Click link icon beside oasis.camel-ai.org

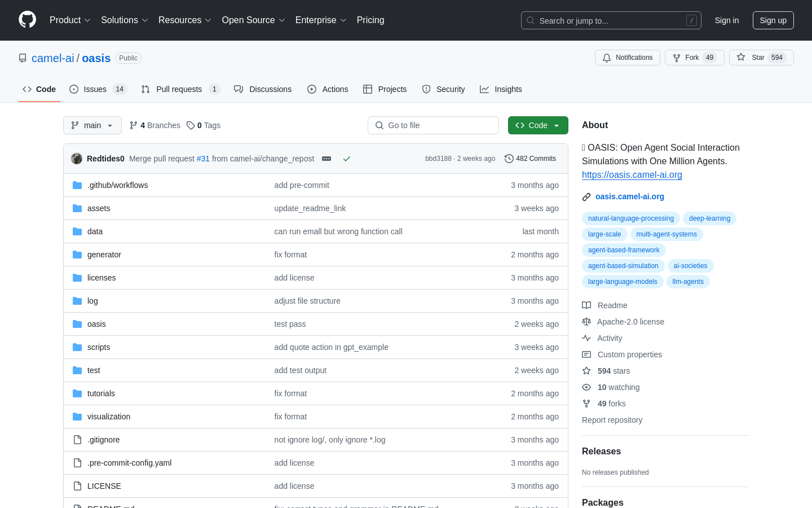586,197
